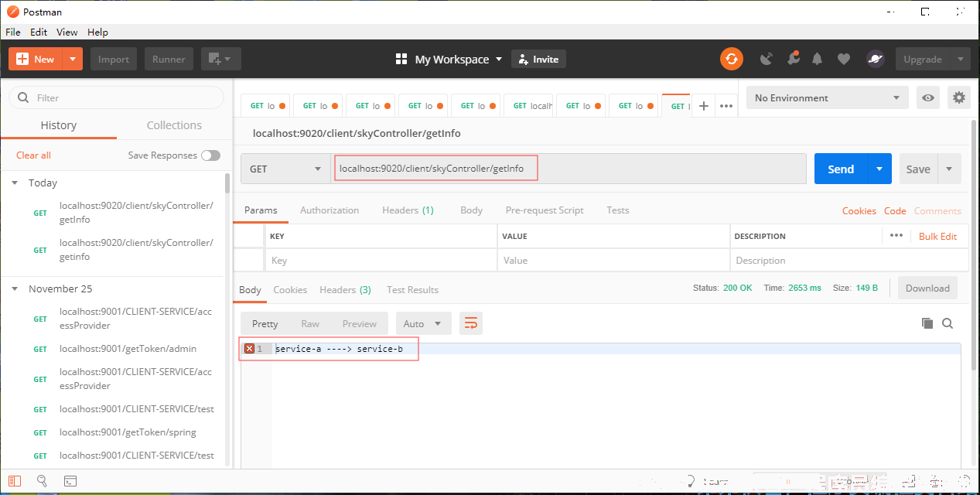Click the Clear all history link
Image resolution: width=980 pixels, height=495 pixels.
(x=33, y=155)
